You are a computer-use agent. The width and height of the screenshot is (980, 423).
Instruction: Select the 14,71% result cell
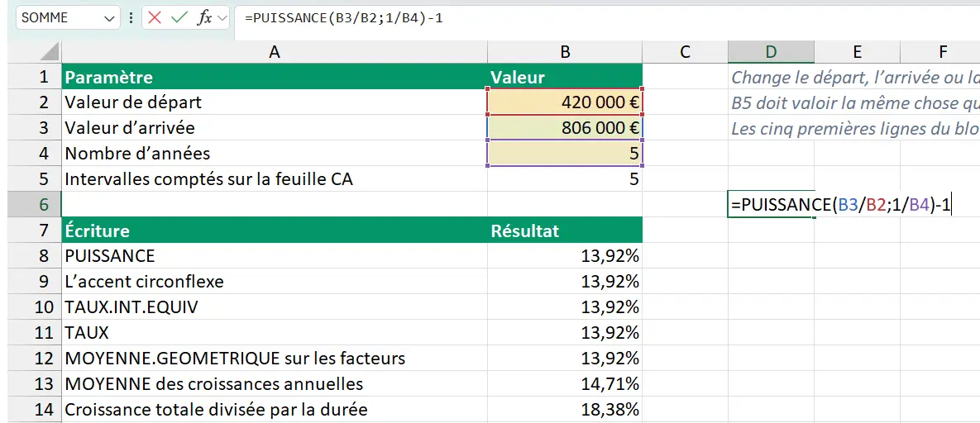click(x=565, y=383)
